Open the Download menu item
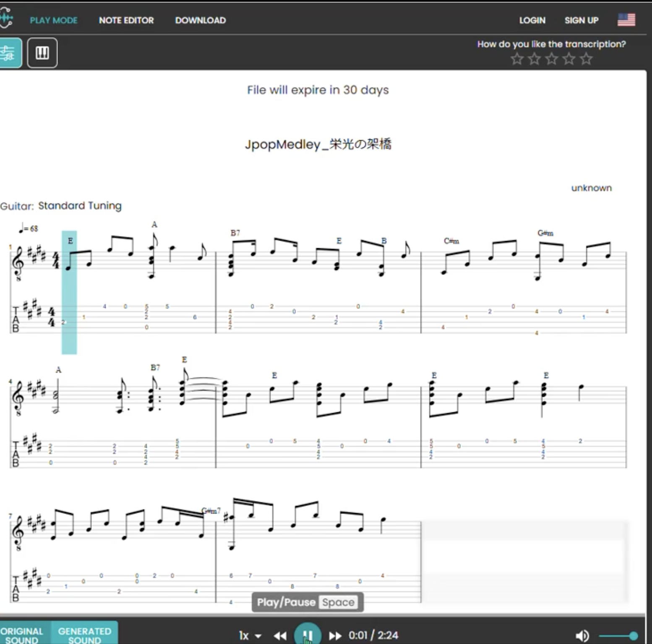 click(200, 20)
